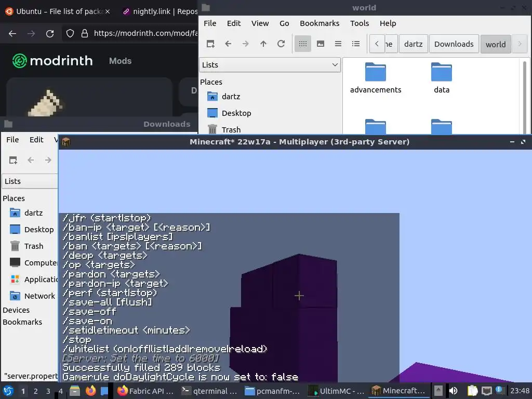Click the world path button
The width and height of the screenshot is (532, 399).
(x=496, y=44)
